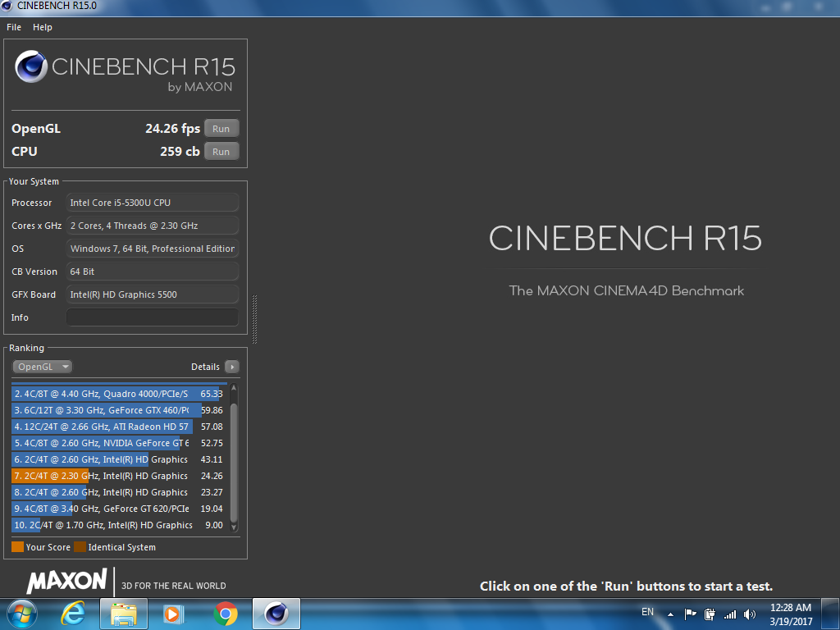Select the Cores x GHz field

tap(153, 226)
